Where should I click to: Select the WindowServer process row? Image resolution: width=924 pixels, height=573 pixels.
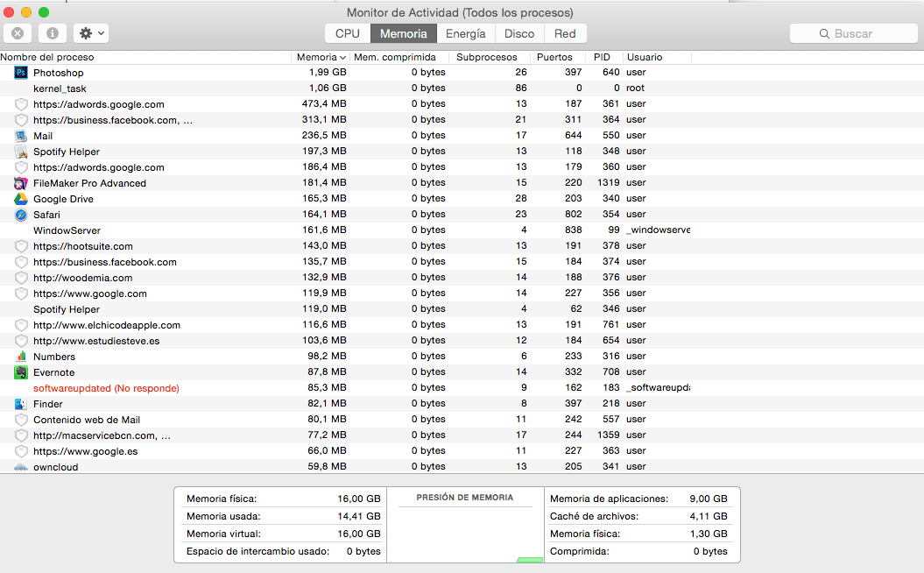coord(462,230)
